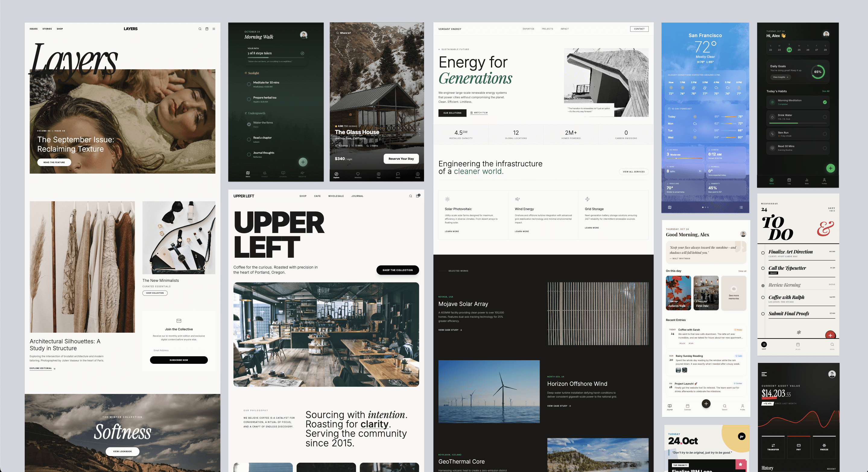Click the Read the Feature button

pos(54,162)
